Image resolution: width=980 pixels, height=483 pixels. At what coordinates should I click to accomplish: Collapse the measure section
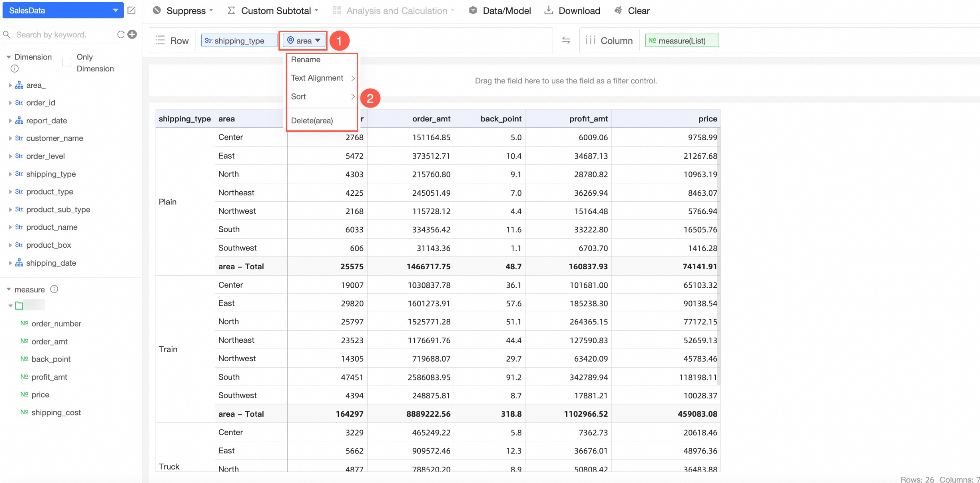click(9, 289)
